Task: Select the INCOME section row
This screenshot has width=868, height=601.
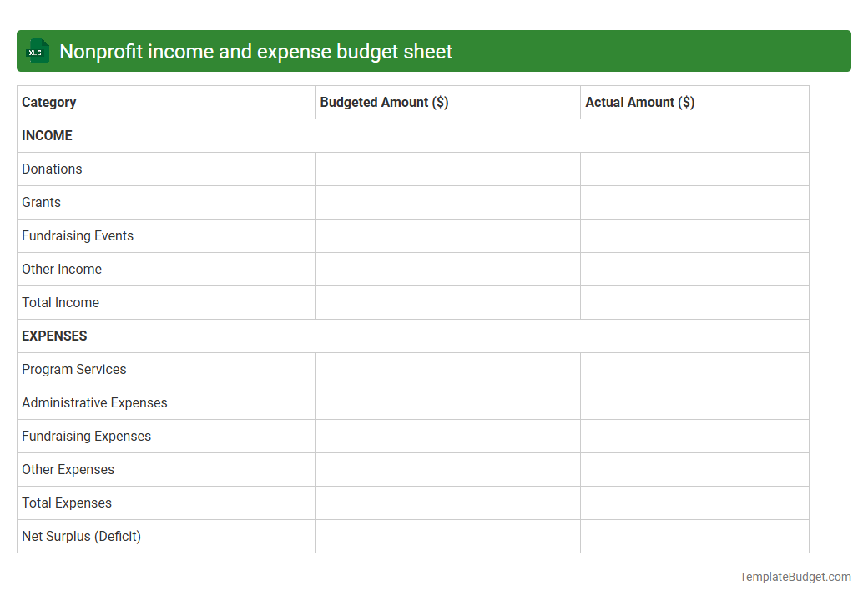Action: pyautogui.click(x=47, y=135)
